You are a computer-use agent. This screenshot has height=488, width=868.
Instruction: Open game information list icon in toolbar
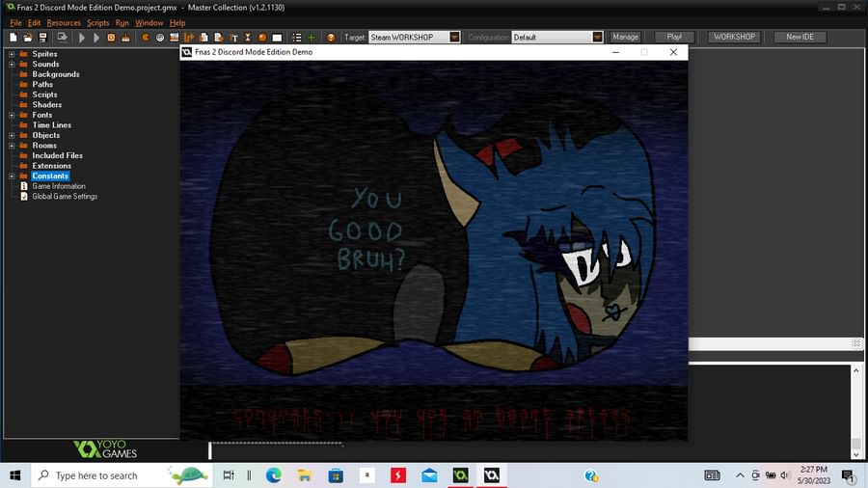pos(297,37)
